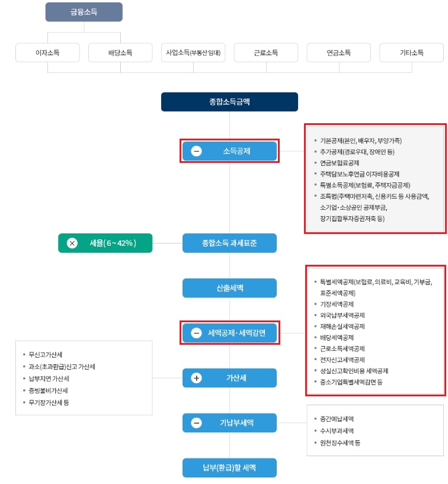
Task: Select the 금융소득 box
Action: coord(84,12)
